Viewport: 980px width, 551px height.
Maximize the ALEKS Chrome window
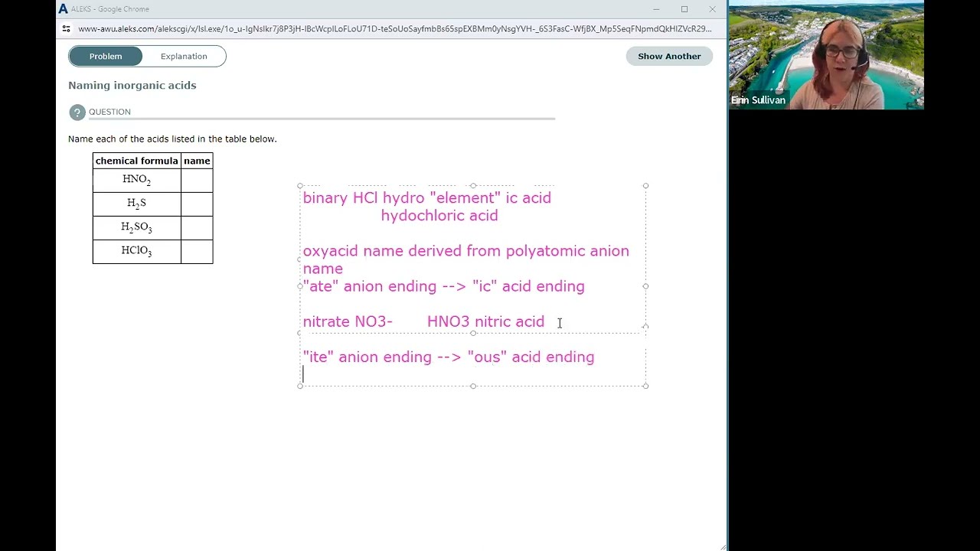coord(684,9)
